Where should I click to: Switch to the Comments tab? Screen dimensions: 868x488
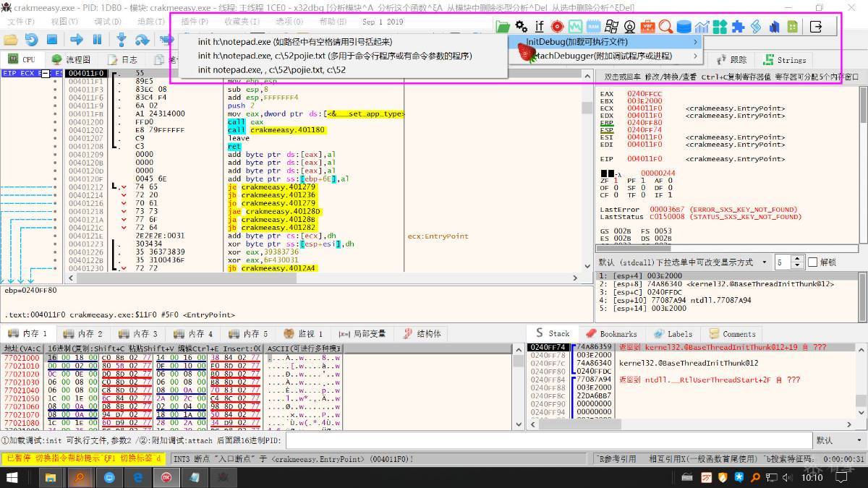731,333
